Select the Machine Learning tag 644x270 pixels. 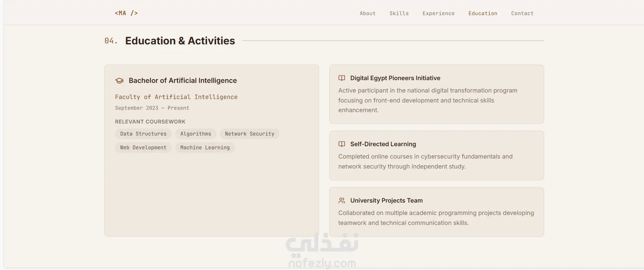205,148
